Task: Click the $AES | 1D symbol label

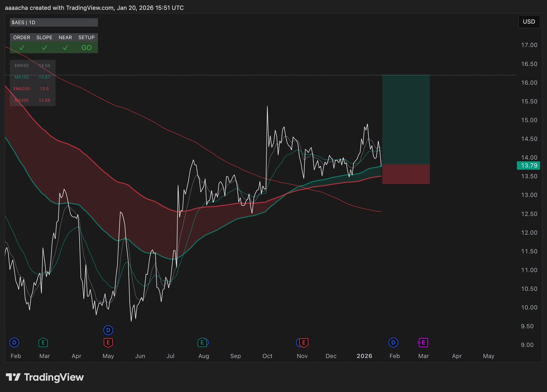Action: [x=54, y=22]
